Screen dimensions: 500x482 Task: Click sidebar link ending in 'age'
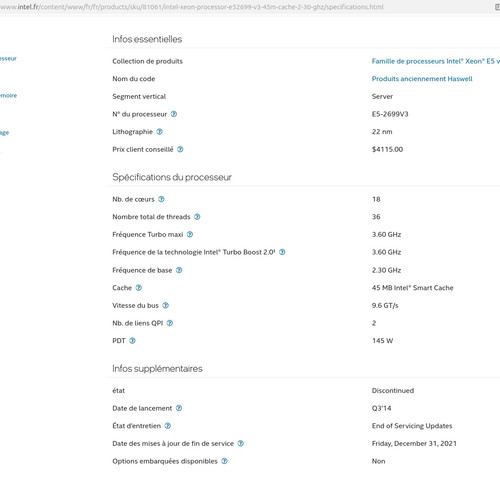click(4, 133)
